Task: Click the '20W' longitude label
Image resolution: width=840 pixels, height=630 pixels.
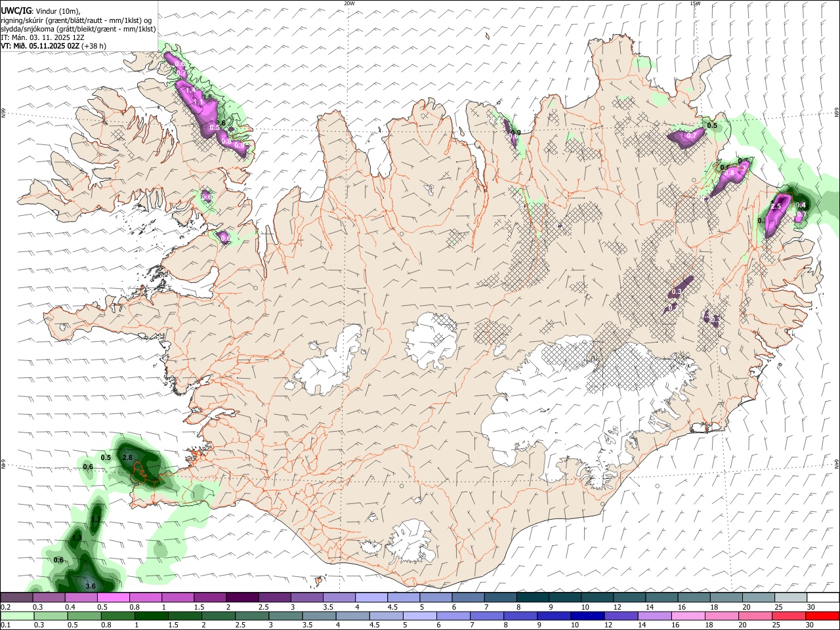Action: point(349,3)
